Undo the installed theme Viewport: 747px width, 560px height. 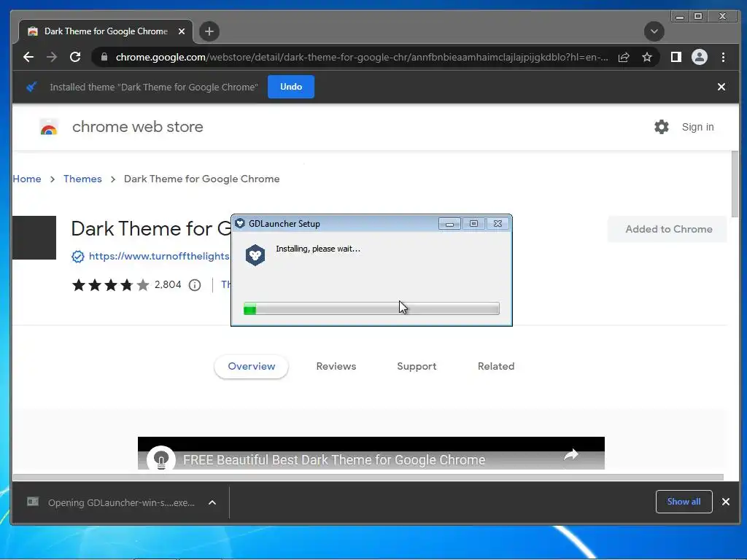pyautogui.click(x=290, y=87)
